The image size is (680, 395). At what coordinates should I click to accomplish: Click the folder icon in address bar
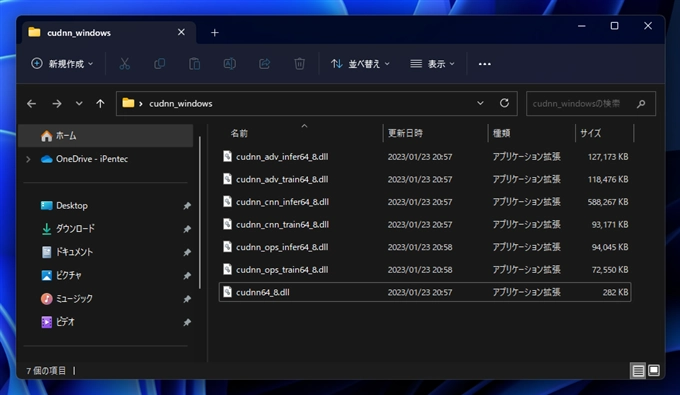click(128, 103)
